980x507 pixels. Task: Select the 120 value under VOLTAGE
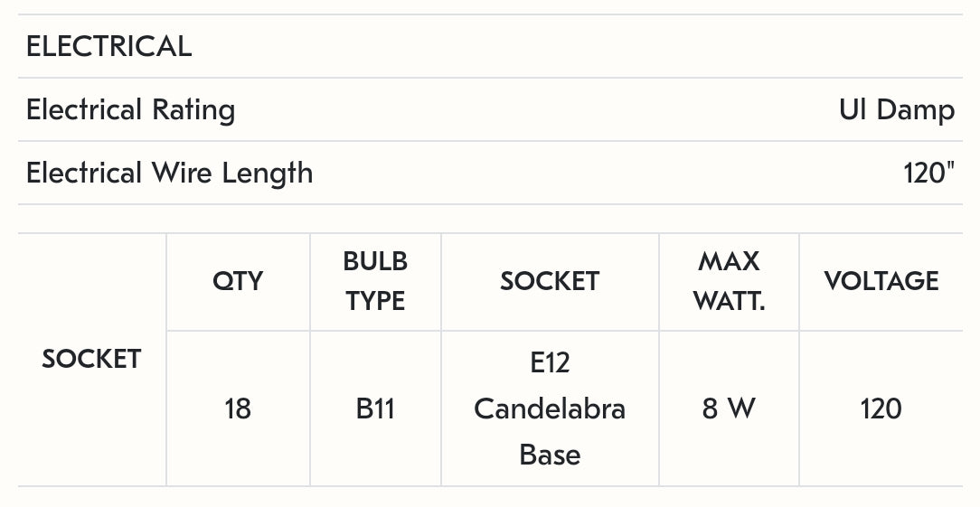coord(881,409)
